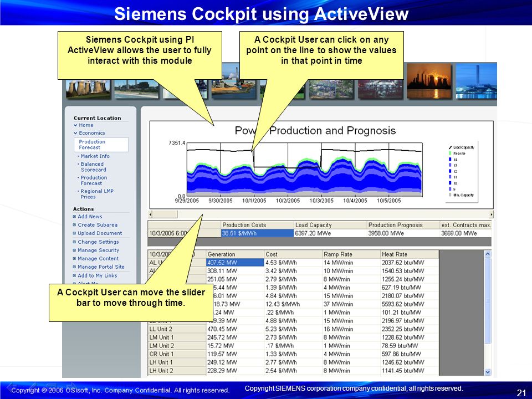Open the blue night tower plant thumbnail
Image resolution: width=532 pixels, height=399 pixels.
(477, 81)
